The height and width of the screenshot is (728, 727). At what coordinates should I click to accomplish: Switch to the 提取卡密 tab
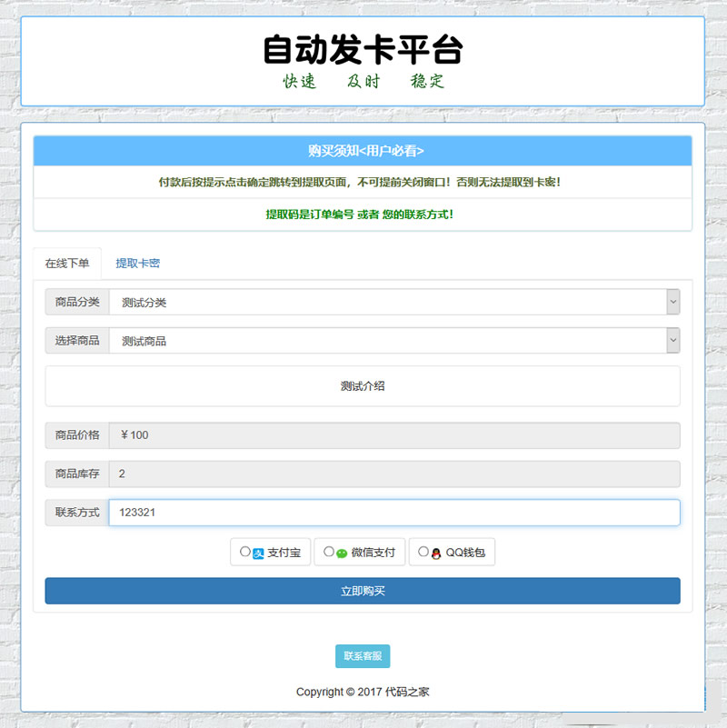(x=136, y=263)
